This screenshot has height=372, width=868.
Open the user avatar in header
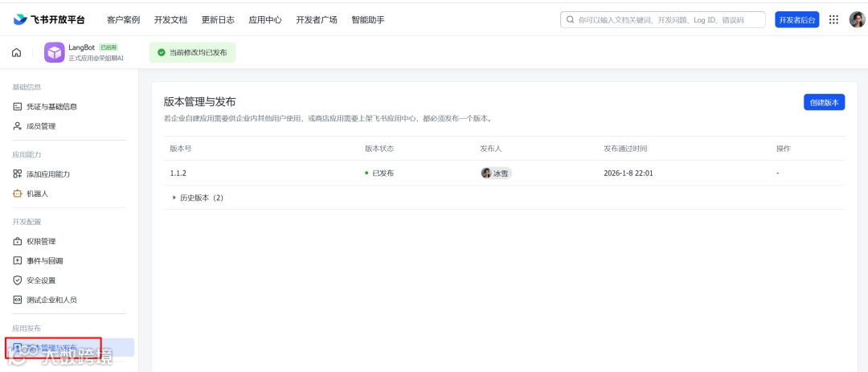[x=857, y=20]
